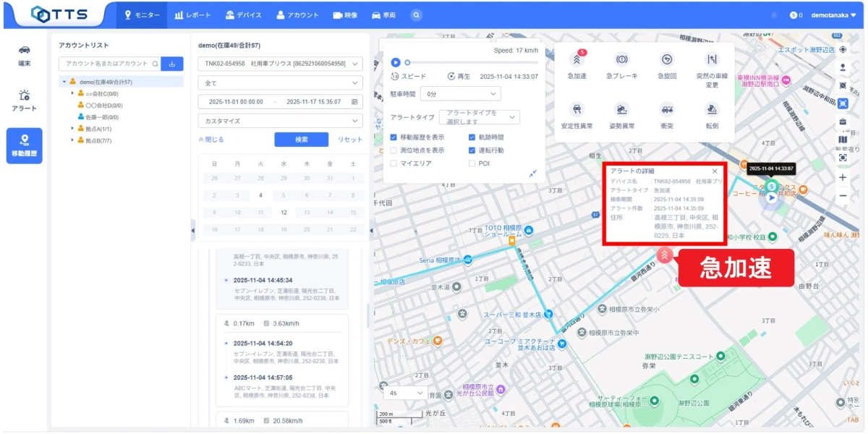Open the 駐車時間 dropdown showing 0分

[x=461, y=93]
